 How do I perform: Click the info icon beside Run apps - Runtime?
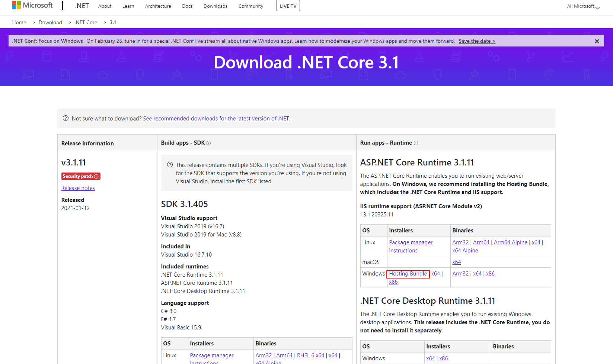pos(416,143)
